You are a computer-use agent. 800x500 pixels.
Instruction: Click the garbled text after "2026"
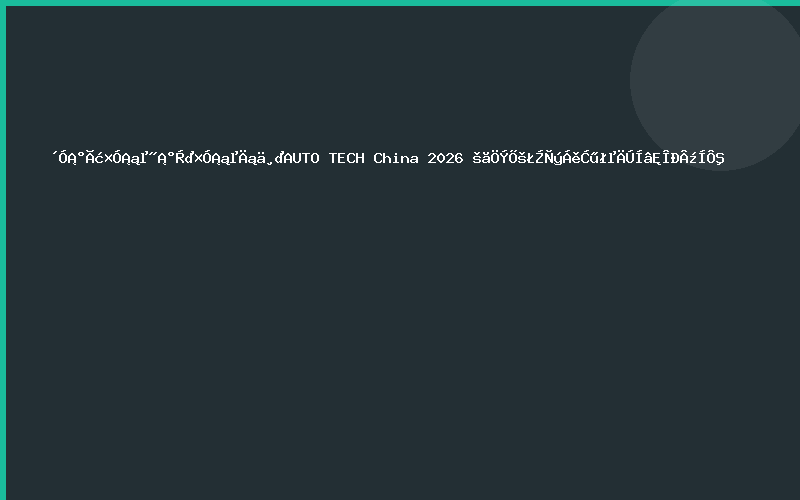coord(598,158)
